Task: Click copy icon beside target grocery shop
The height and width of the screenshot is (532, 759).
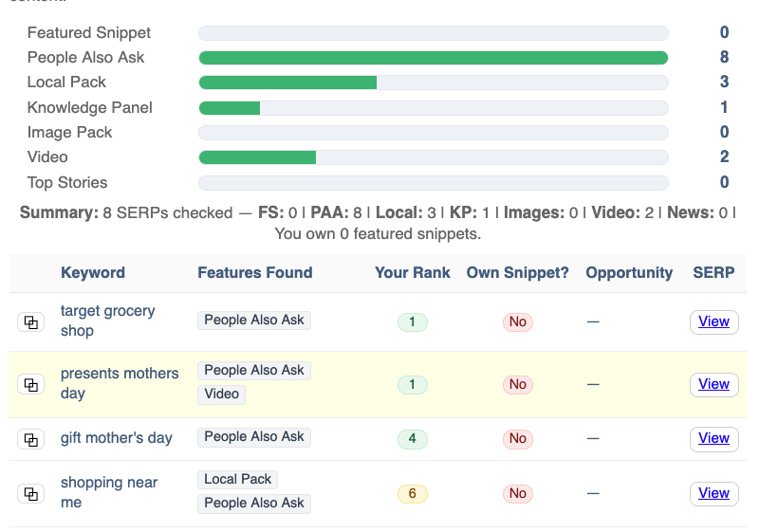Action: [x=31, y=322]
